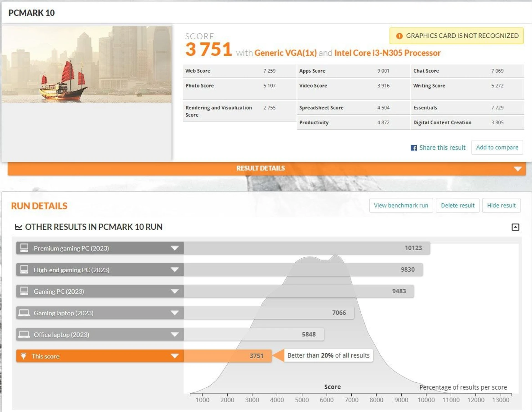Expand the Office laptop (2023) dropdown arrow
532x412 pixels.
click(175, 334)
